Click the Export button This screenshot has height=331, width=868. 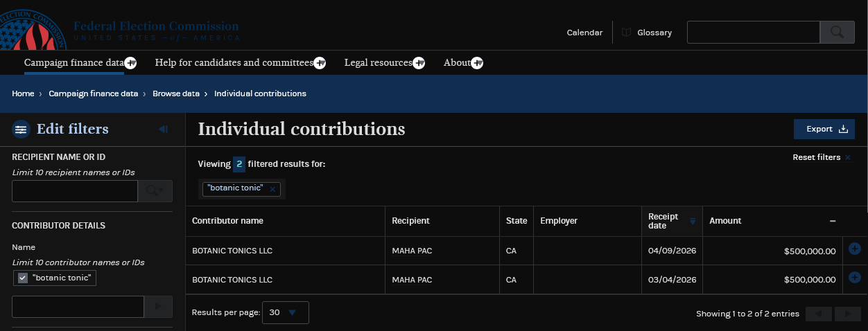(824, 129)
